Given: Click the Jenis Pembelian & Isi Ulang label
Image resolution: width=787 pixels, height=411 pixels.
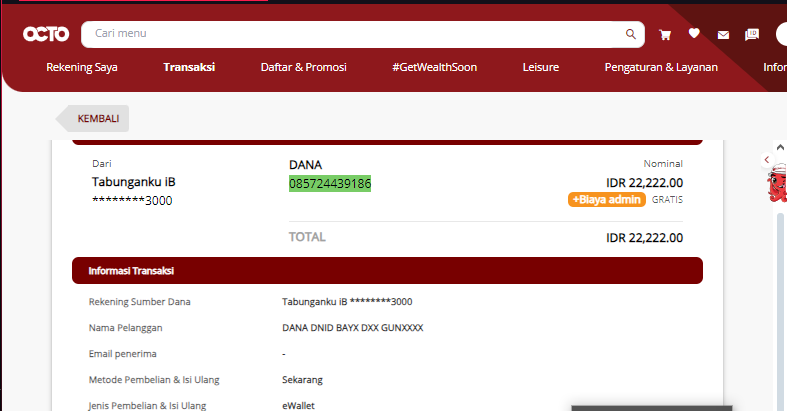Looking at the screenshot, I should coord(147,405).
